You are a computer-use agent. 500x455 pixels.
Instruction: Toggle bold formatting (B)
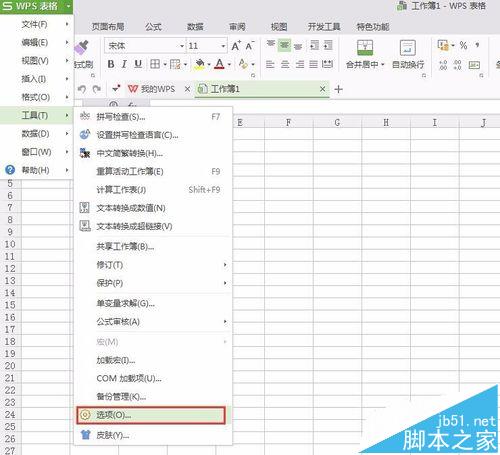pos(111,64)
